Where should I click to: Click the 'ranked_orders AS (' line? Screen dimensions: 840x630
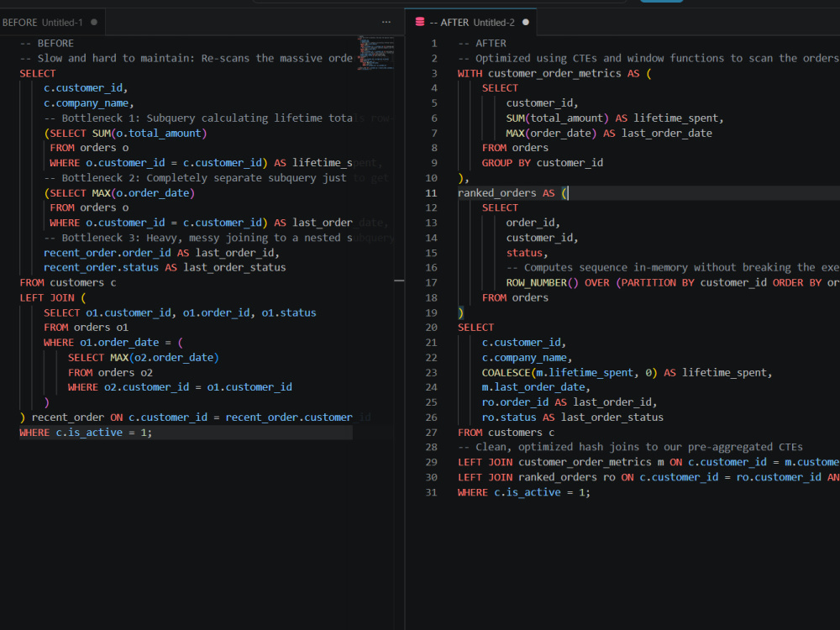point(512,193)
